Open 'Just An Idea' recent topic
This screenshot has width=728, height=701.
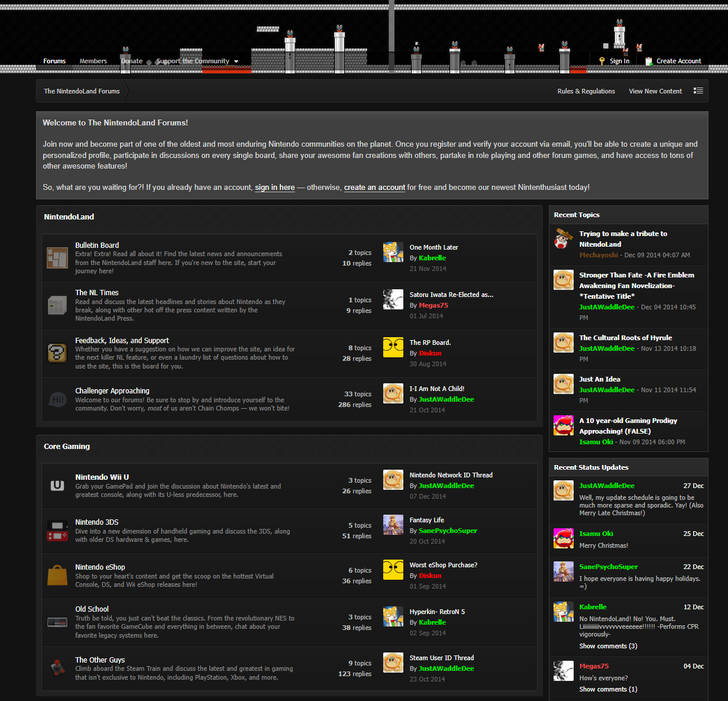click(600, 379)
